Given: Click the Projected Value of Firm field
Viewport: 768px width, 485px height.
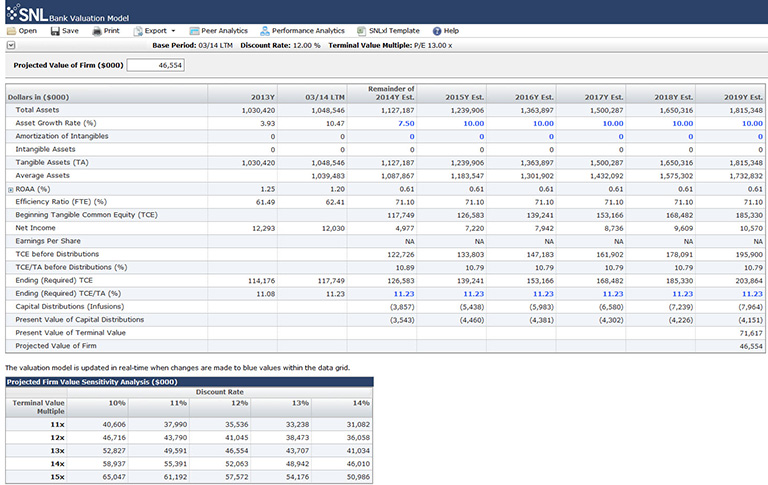Looking at the screenshot, I should pos(155,65).
